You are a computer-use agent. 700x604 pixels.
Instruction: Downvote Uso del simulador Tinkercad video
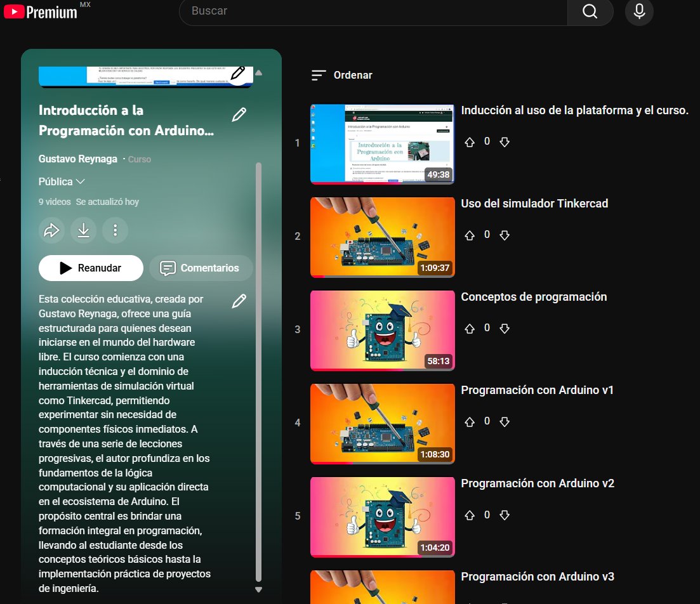coord(505,235)
